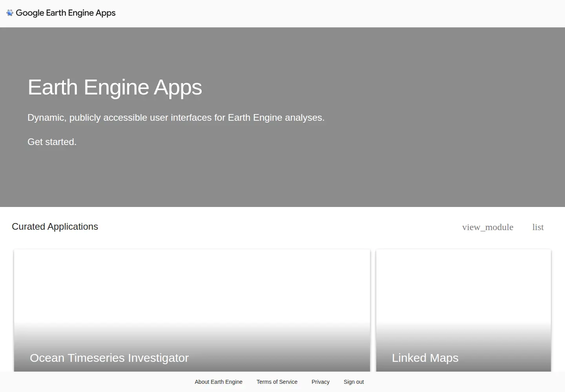Image resolution: width=565 pixels, height=392 pixels.
Task: Follow the Get started link
Action: (x=52, y=142)
